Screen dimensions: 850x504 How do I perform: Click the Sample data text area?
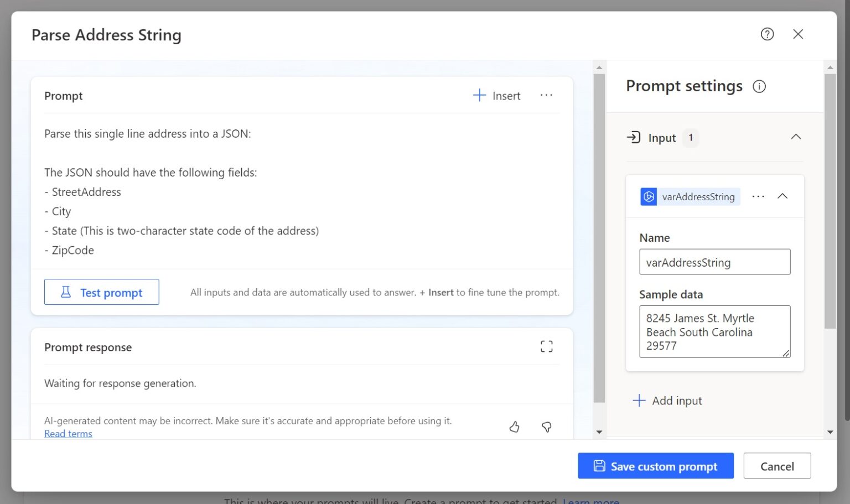714,331
